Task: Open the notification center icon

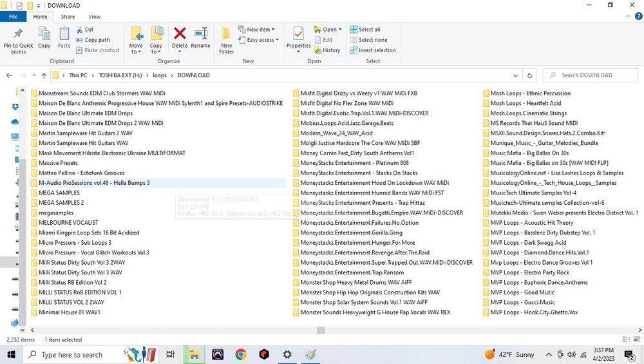Action: (629, 354)
